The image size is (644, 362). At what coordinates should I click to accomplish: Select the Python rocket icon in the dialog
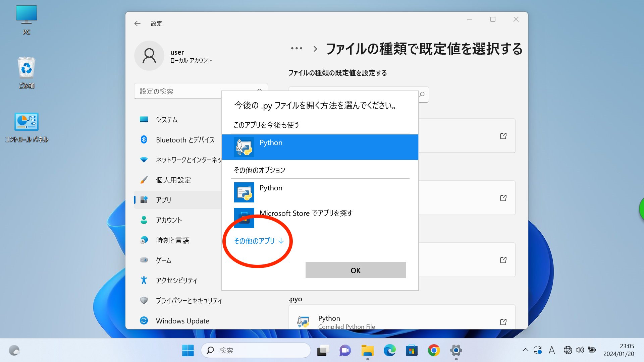[244, 147]
